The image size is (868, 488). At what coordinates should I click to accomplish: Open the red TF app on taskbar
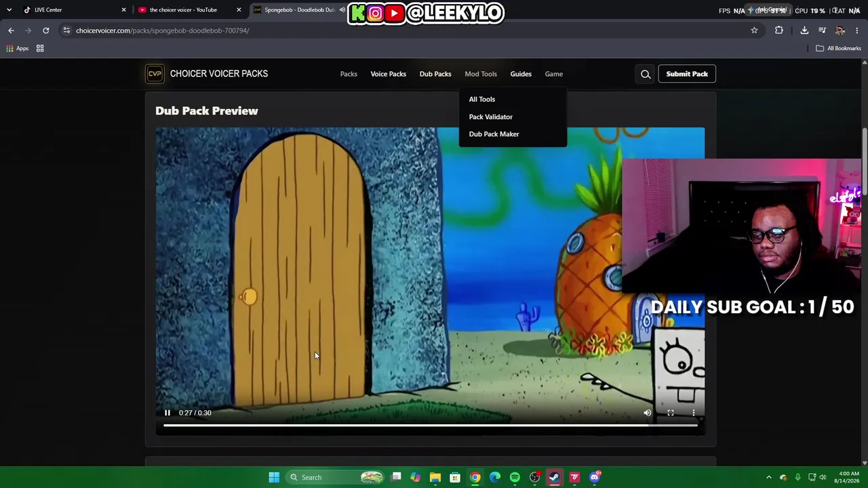575,478
